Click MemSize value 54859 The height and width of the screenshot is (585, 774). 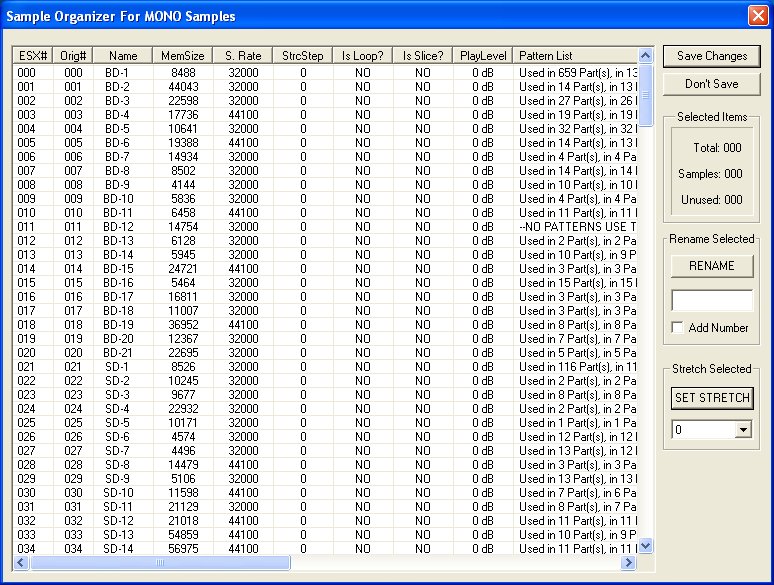[183, 535]
